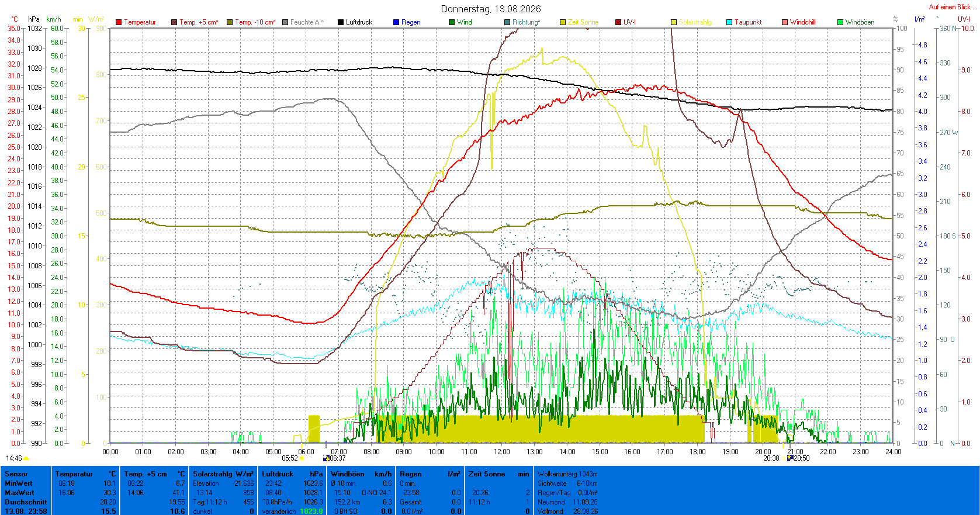980x515 pixels.
Task: Select the olive Temp. -10 cm legend square
Action: tap(230, 22)
